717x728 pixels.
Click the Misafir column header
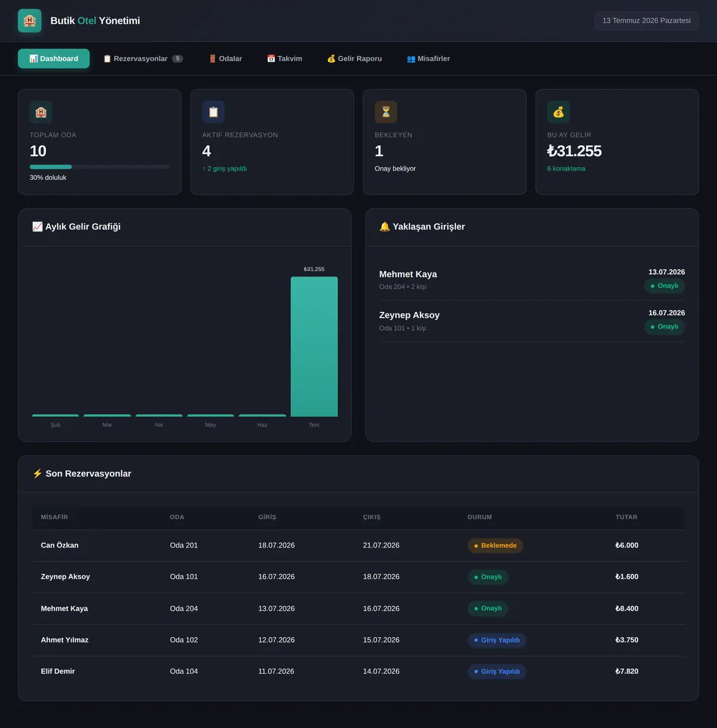click(54, 517)
